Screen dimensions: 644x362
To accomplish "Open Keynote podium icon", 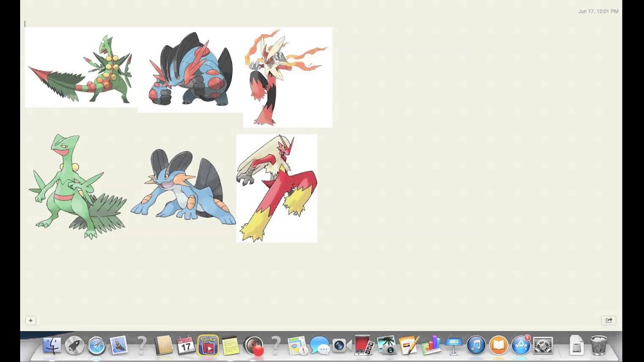I will pos(453,345).
